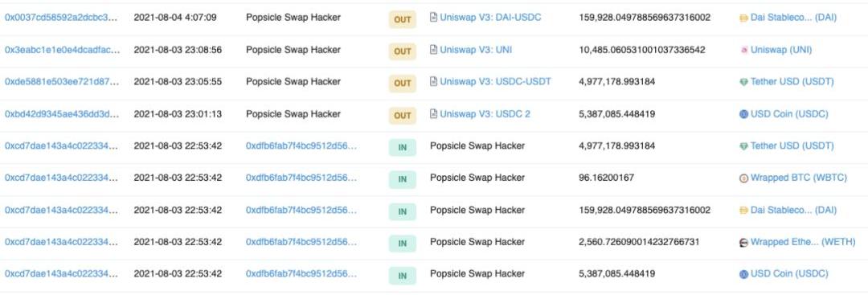
Task: Click the Uniswap UNI token icon
Action: click(x=743, y=50)
